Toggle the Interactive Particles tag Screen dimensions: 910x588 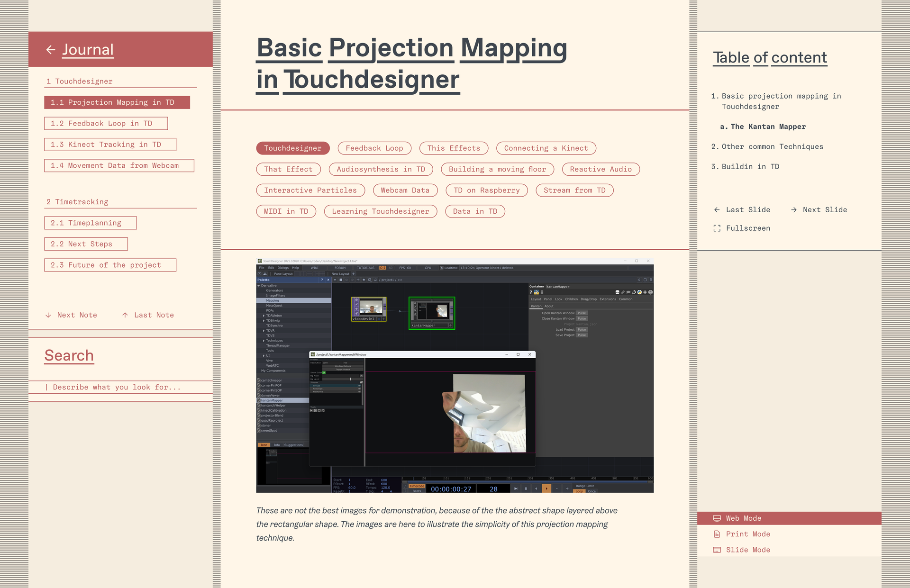[310, 190]
